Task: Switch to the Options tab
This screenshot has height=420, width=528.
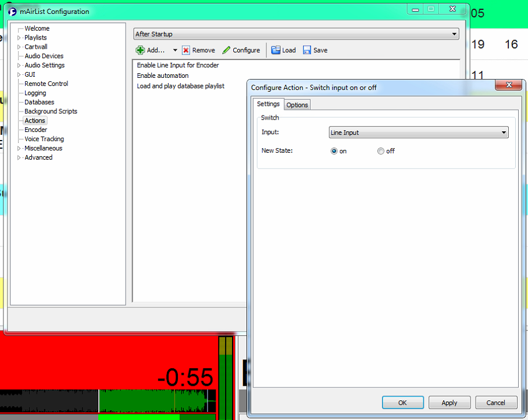Action: click(297, 105)
